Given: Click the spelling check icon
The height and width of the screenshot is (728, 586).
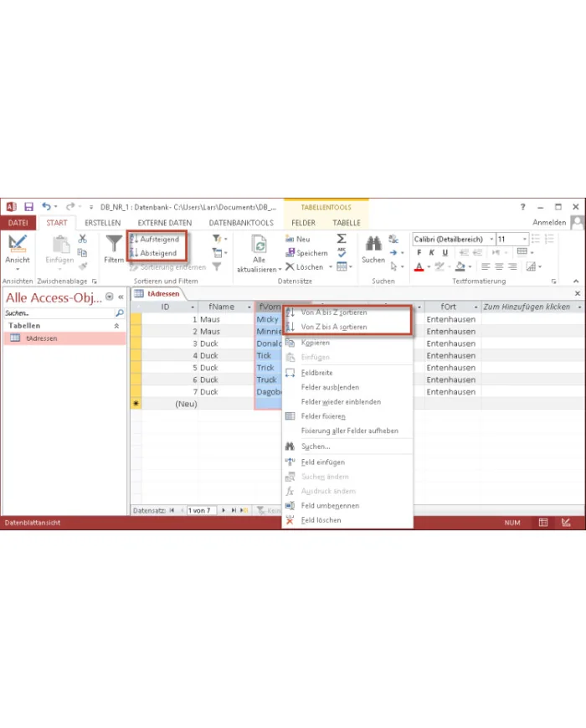Looking at the screenshot, I should [x=342, y=252].
